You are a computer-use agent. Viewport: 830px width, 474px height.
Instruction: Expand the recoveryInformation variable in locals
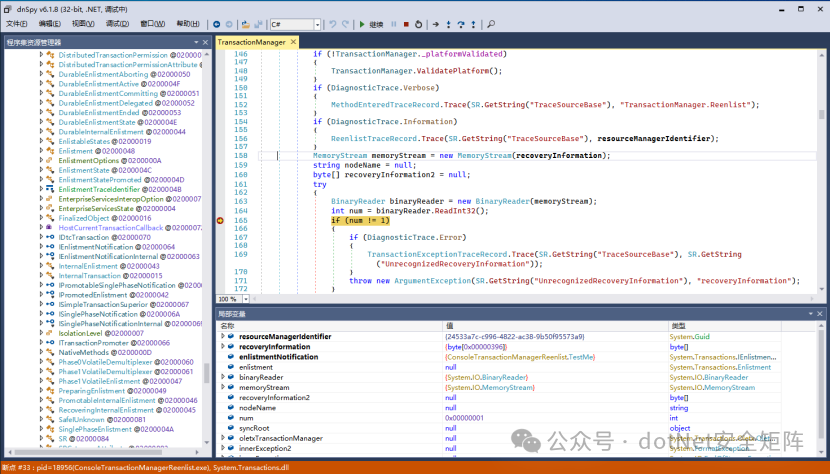click(x=223, y=347)
